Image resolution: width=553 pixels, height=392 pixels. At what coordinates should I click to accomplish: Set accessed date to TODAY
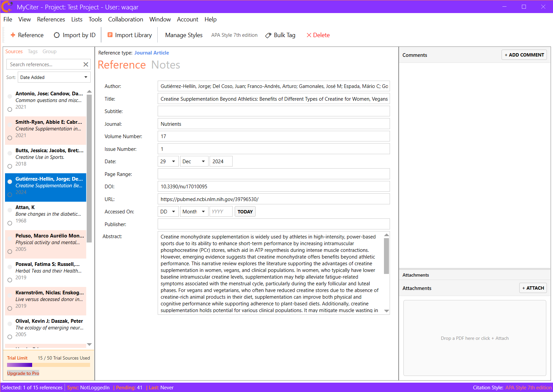coord(245,212)
